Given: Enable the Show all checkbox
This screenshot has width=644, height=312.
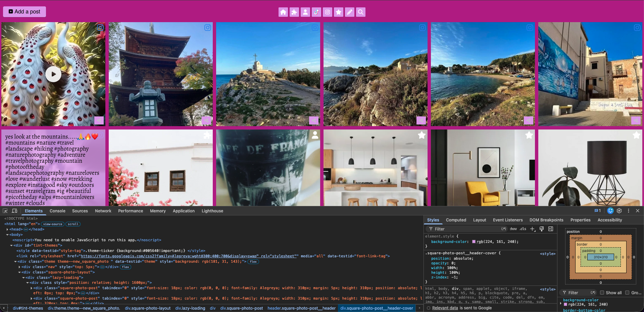Looking at the screenshot, I should tap(602, 293).
